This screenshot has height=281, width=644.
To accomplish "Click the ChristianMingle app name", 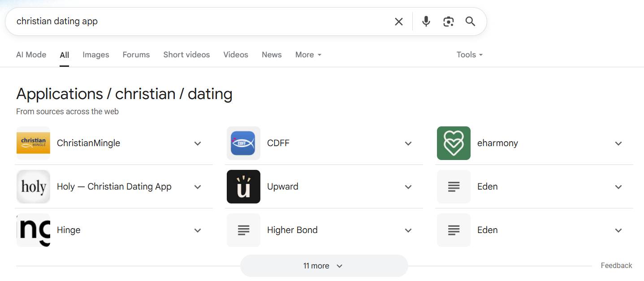I will [x=89, y=143].
